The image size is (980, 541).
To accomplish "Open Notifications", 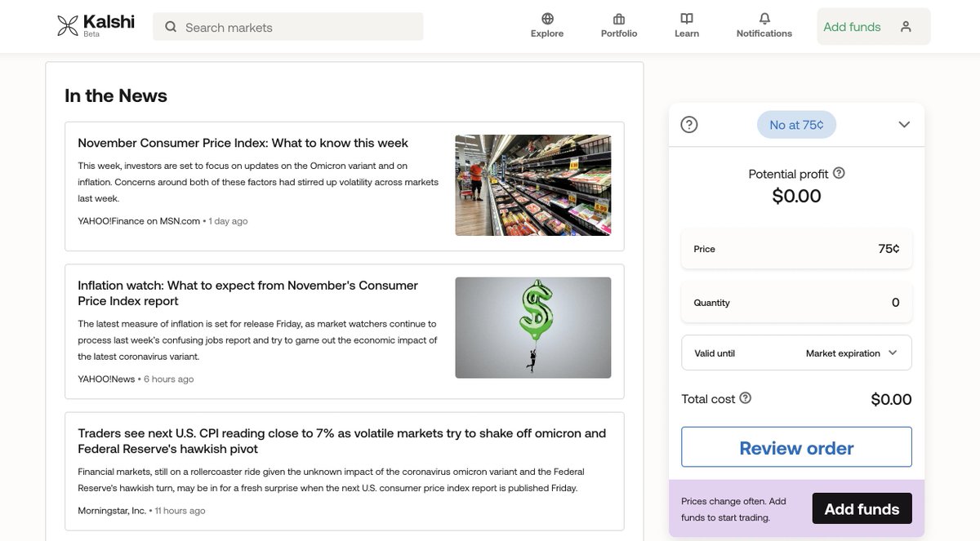I will (x=764, y=25).
